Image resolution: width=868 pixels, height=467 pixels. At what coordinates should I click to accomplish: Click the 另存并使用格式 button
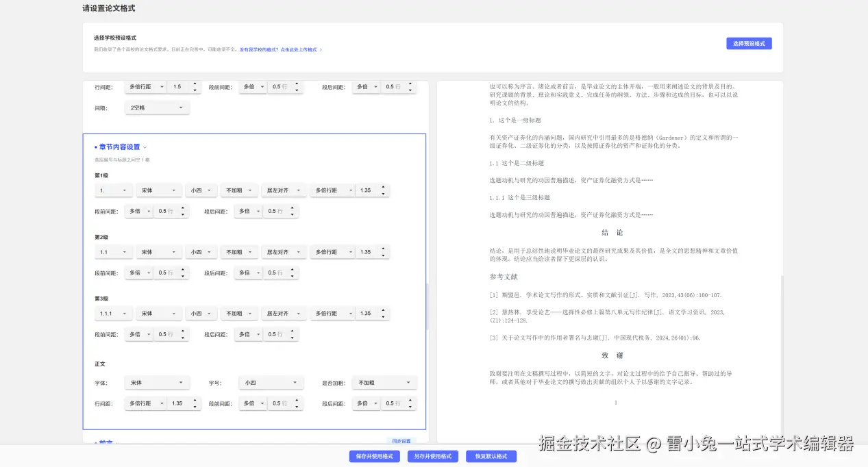(432, 456)
